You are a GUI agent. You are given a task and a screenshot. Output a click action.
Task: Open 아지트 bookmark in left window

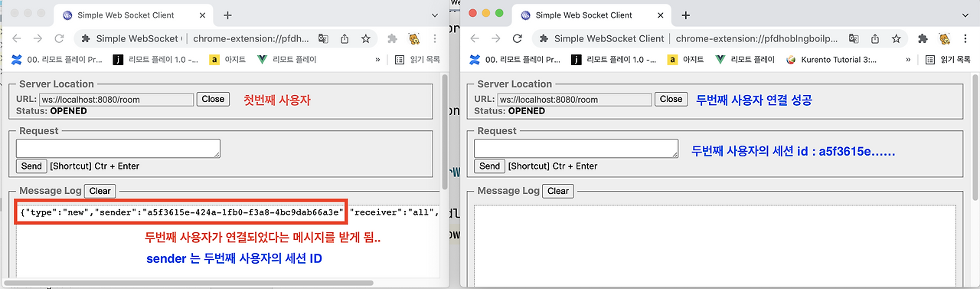tap(227, 59)
